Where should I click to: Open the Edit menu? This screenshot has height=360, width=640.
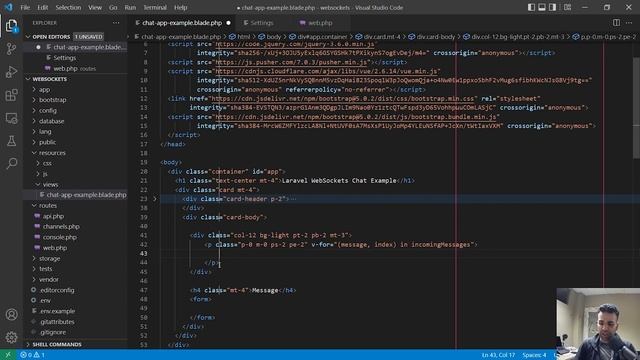point(42,7)
